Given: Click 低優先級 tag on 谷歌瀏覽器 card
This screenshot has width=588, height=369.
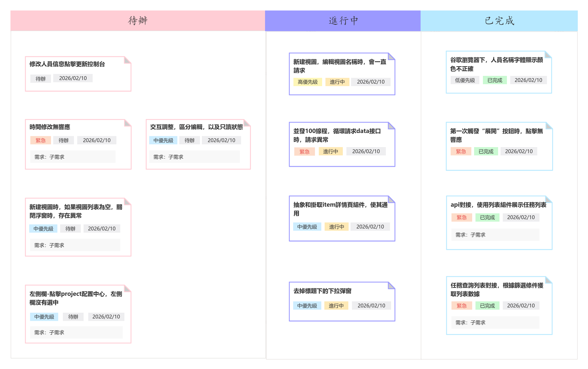Looking at the screenshot, I should point(465,80).
